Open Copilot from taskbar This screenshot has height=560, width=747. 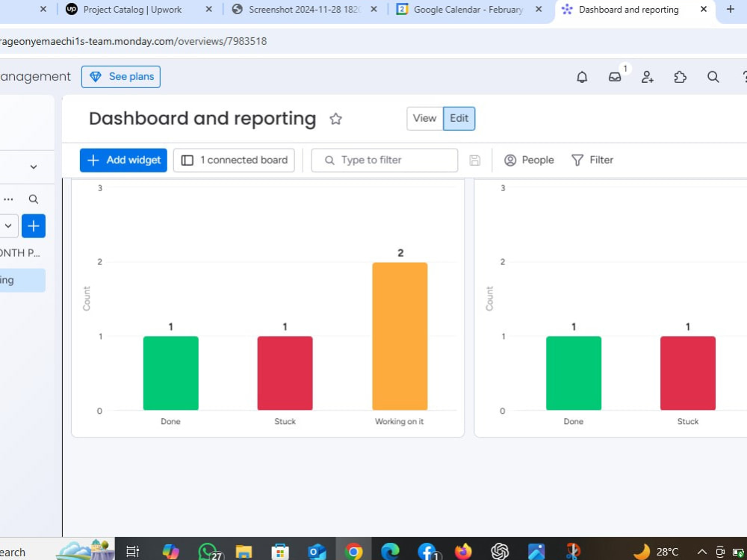[x=170, y=552]
